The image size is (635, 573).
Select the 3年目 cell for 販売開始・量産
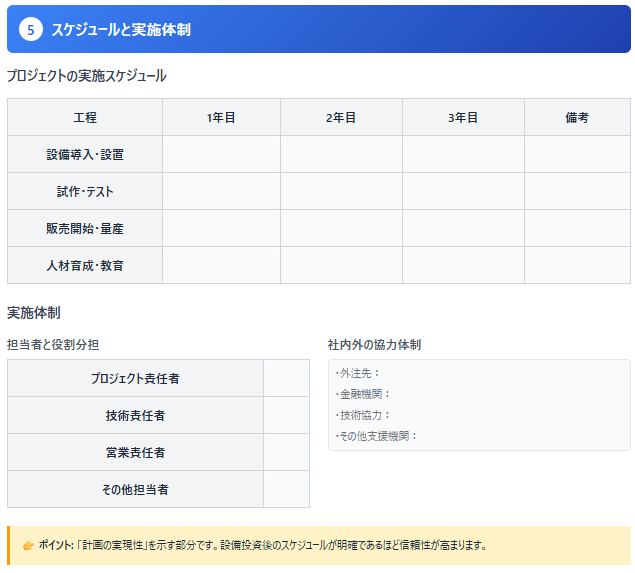click(463, 229)
